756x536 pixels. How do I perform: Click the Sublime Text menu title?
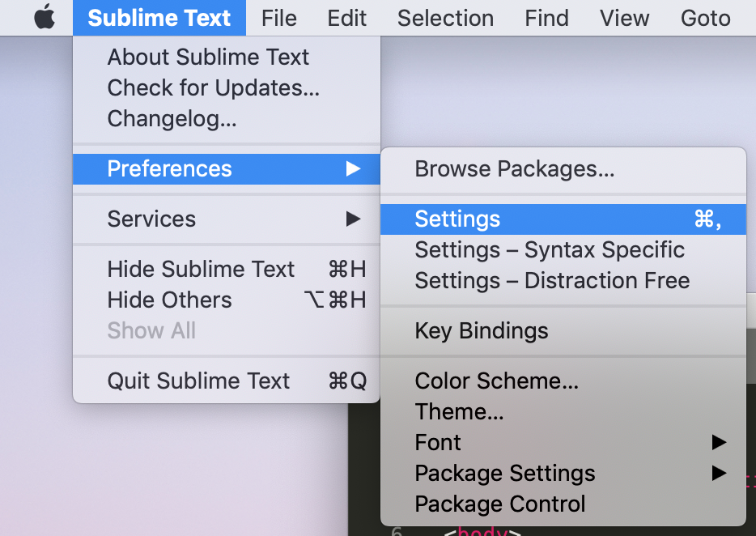point(159,18)
